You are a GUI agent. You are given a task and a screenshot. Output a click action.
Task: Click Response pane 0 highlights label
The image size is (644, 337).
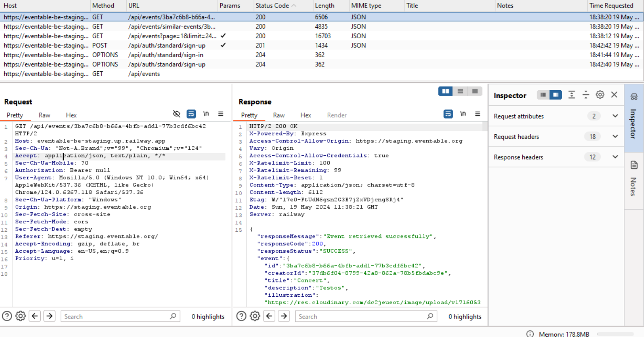click(x=465, y=316)
